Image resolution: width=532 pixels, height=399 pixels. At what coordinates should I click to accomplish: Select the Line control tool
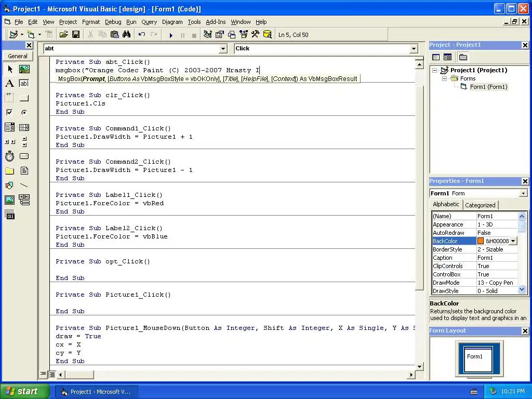(x=24, y=185)
